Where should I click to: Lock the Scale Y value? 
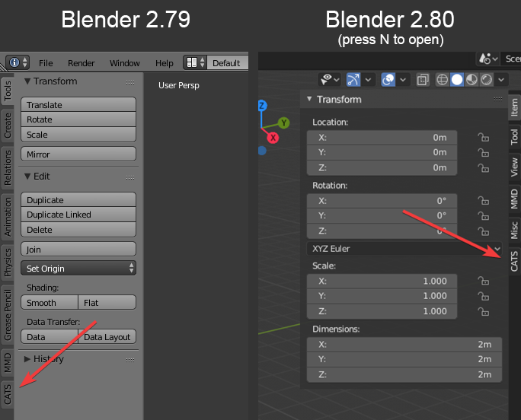coord(483,296)
